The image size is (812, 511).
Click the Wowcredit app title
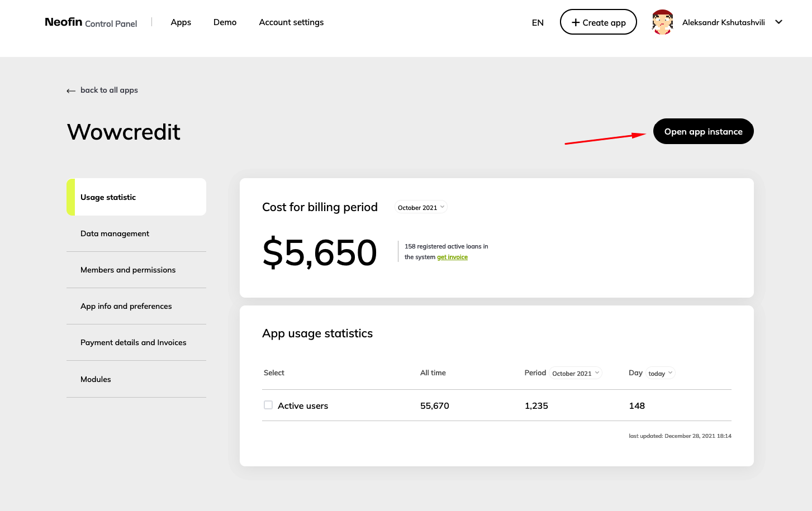pyautogui.click(x=124, y=132)
